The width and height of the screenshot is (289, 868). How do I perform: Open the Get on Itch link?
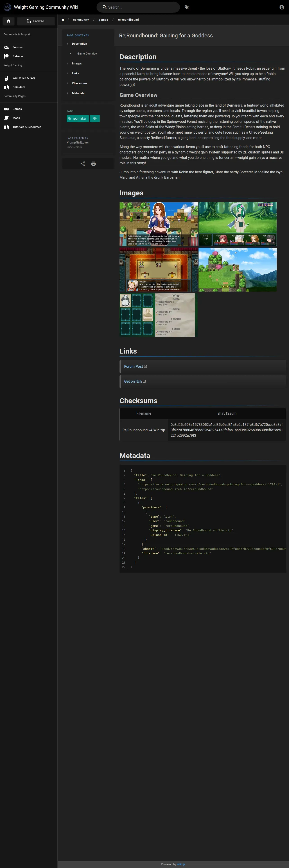coord(133,381)
